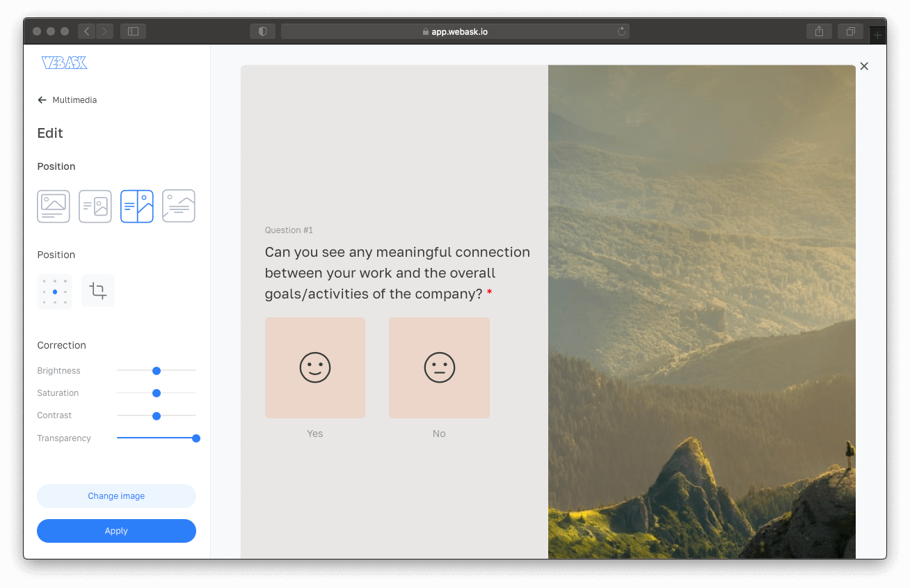This screenshot has width=910, height=588.
Task: Close the preview with X icon
Action: [864, 66]
